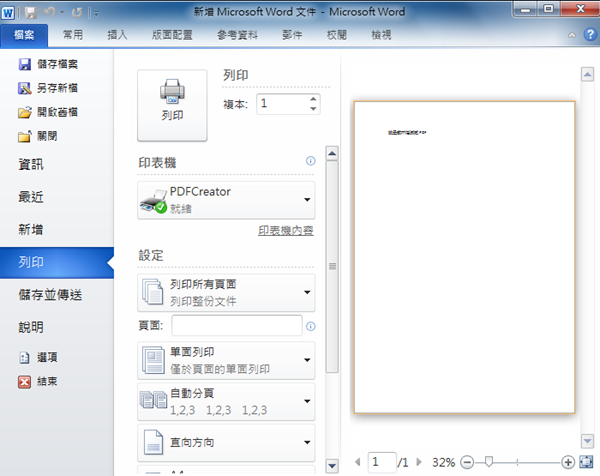Switch to the 常用 ribbon tab
Viewport: 600px width, 476px height.
tap(73, 35)
